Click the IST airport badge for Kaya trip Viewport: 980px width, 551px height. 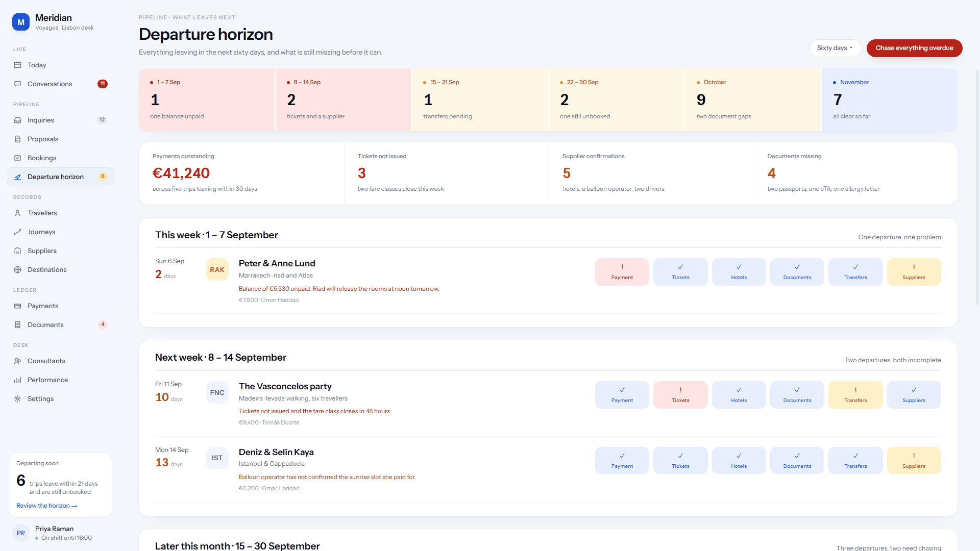click(x=217, y=458)
